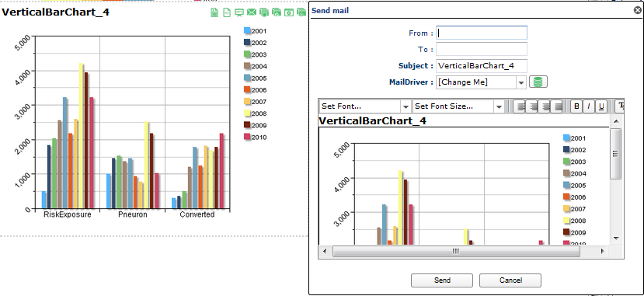Close the Send mail dialog
The height and width of the screenshot is (296, 644).
[638, 11]
